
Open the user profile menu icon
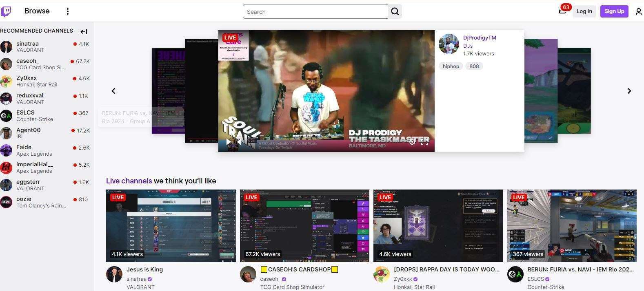pyautogui.click(x=639, y=12)
